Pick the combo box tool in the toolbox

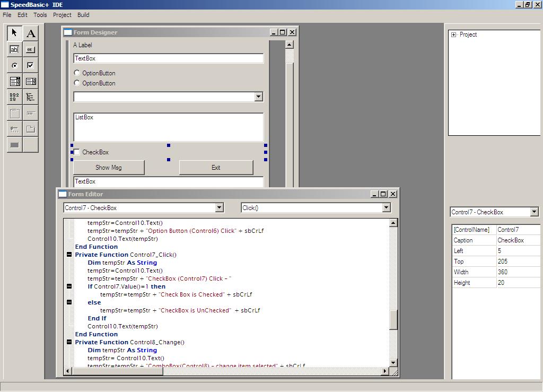[x=14, y=81]
